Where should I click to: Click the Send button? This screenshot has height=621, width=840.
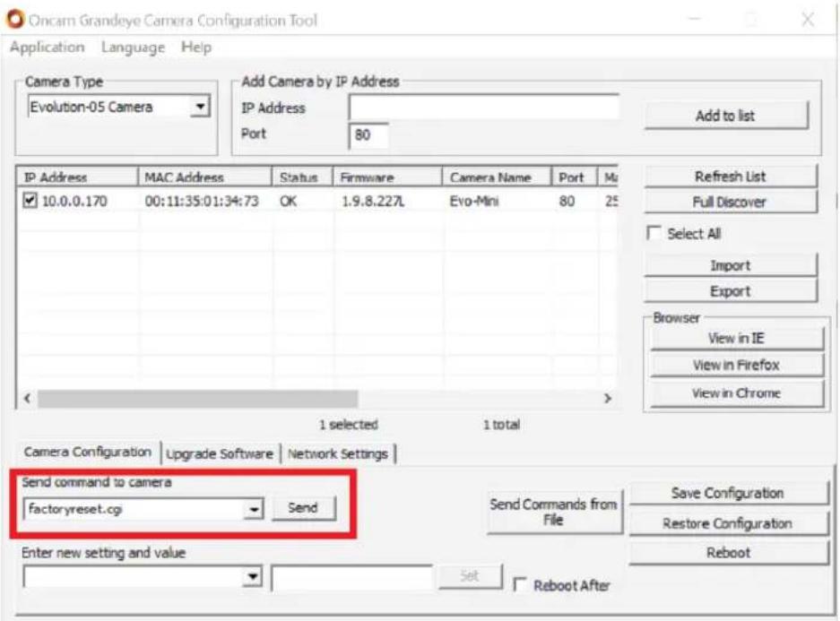point(303,507)
